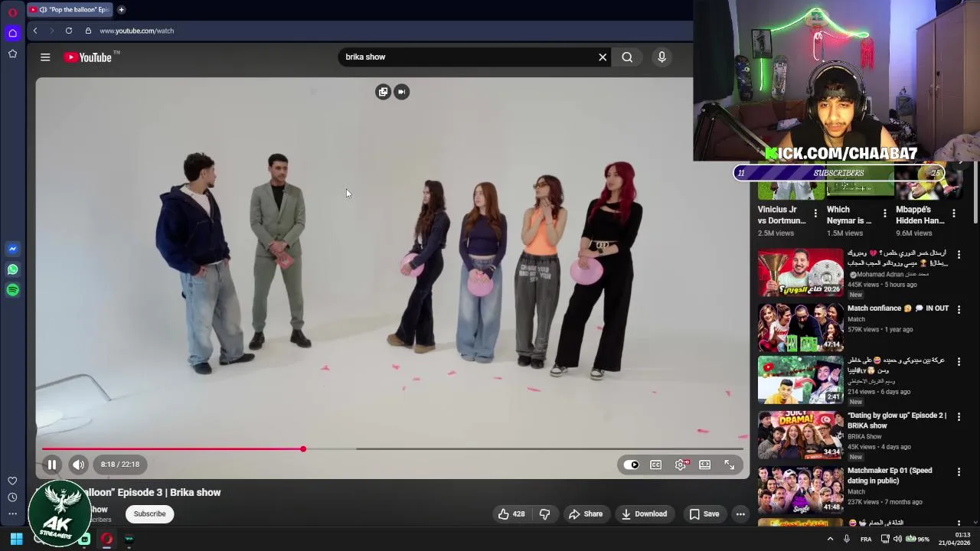Open sidebar three-dot setup menu

(12, 514)
